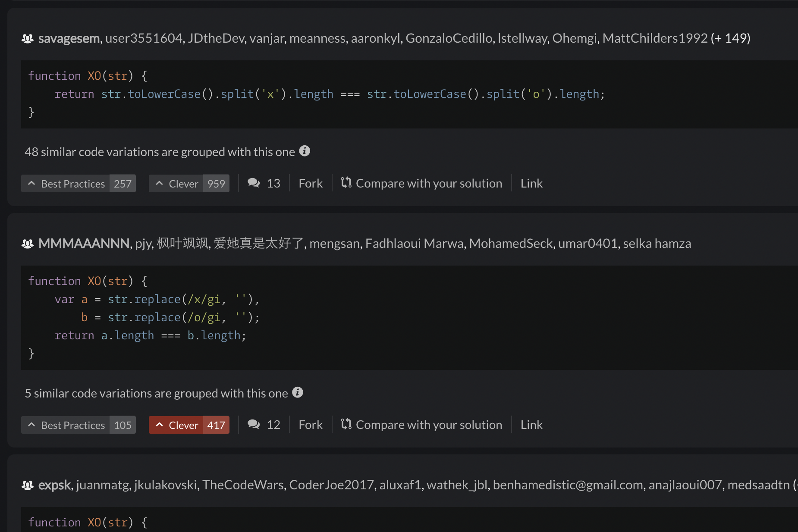Open meanness's profile
Screen dimensions: 798x532
pyautogui.click(x=317, y=38)
